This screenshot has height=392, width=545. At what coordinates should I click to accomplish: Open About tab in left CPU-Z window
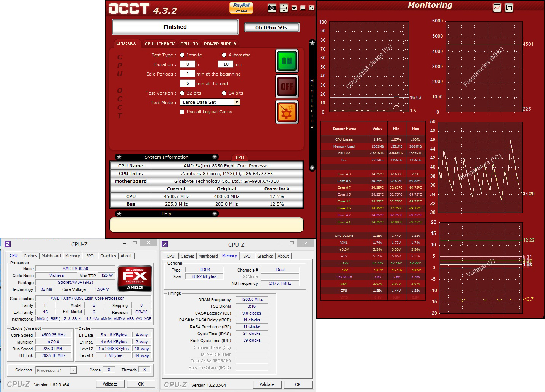point(126,256)
